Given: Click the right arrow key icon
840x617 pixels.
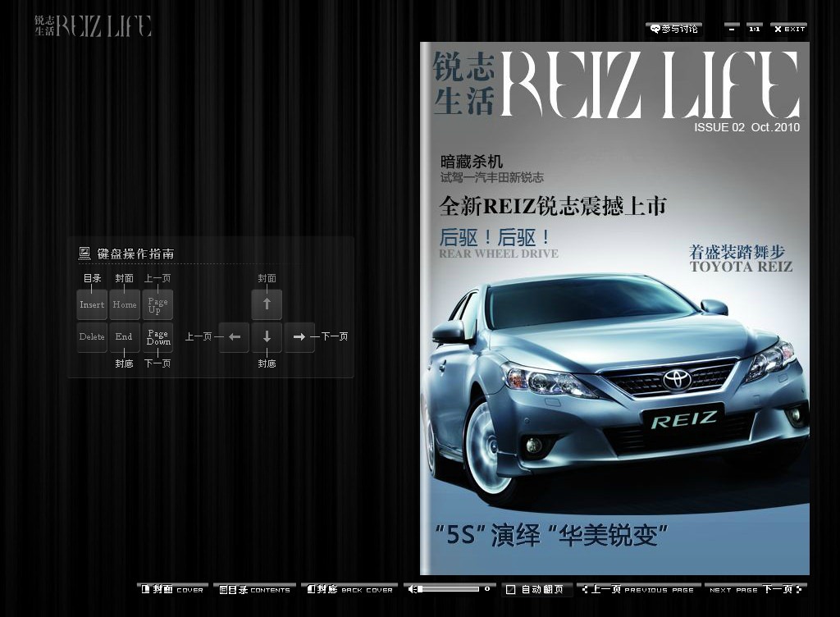Looking at the screenshot, I should pyautogui.click(x=299, y=337).
